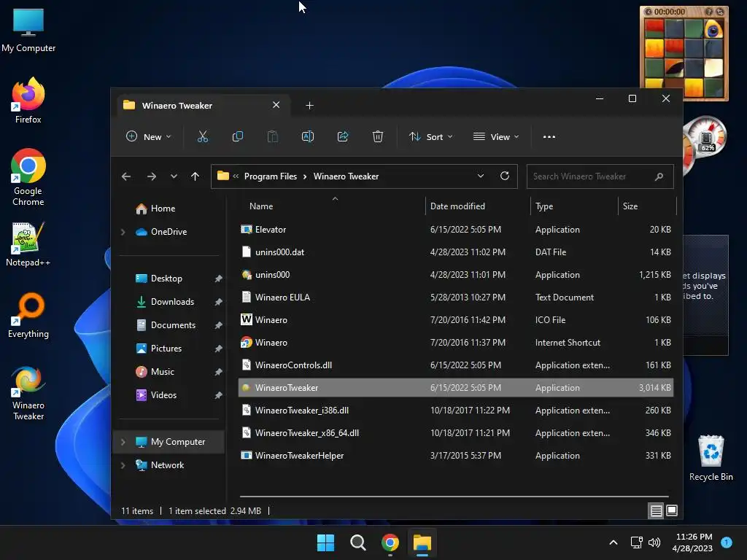Open Google Chrome desktop shortcut
Image resolution: width=747 pixels, height=560 pixels.
tap(28, 176)
